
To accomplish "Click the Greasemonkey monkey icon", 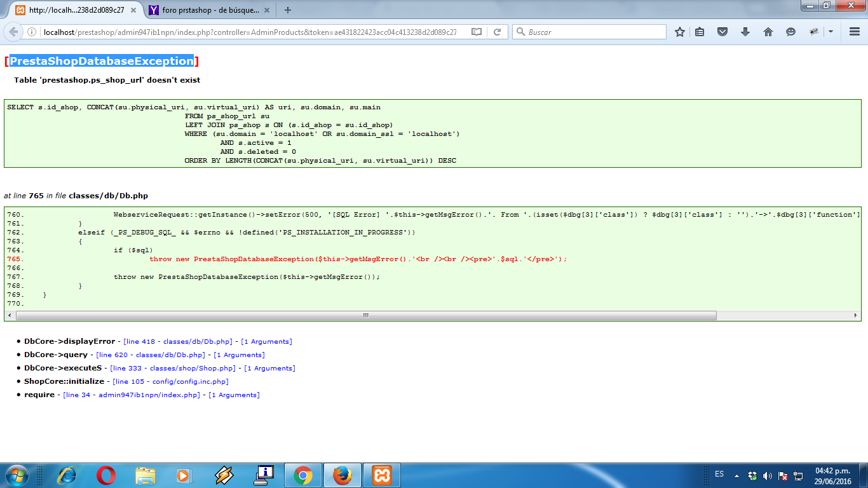I will tap(814, 32).
